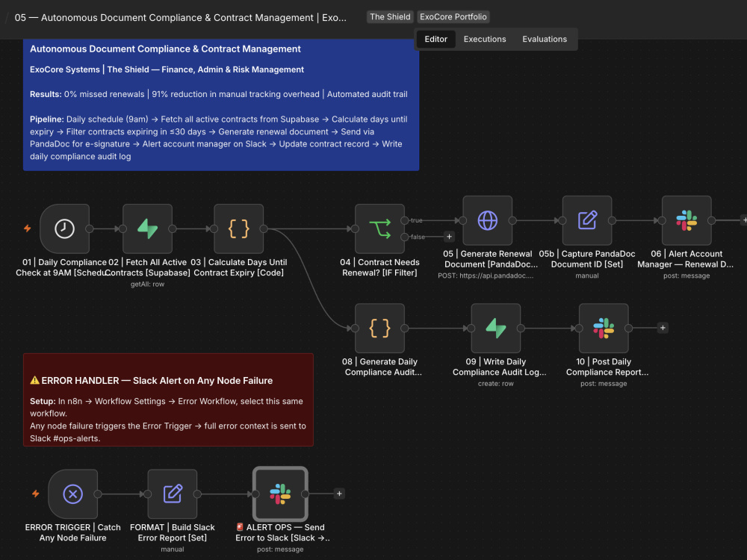Select the Daily Compliance Check schedule trigger node
Image resolution: width=747 pixels, height=560 pixels.
coord(64,228)
